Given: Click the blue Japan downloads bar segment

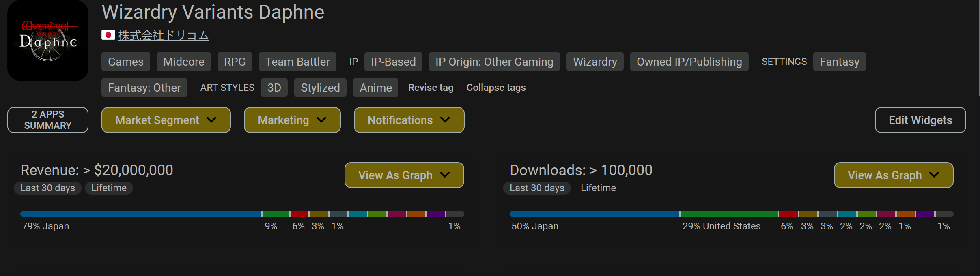Looking at the screenshot, I should pos(594,214).
